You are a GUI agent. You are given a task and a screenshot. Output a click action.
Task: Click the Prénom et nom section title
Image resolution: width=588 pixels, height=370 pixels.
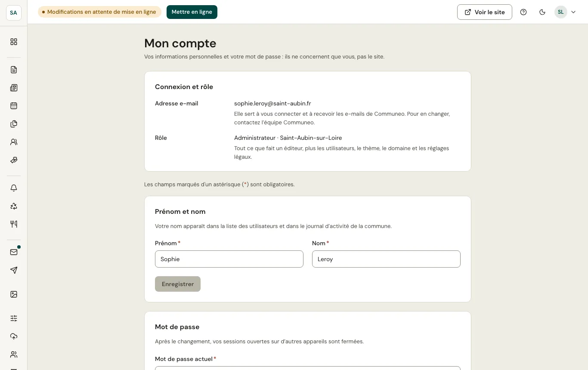pos(180,212)
